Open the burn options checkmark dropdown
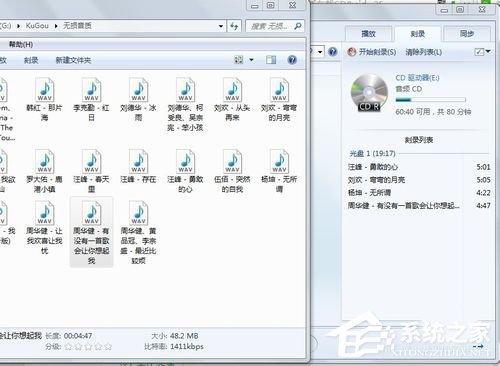 point(482,51)
